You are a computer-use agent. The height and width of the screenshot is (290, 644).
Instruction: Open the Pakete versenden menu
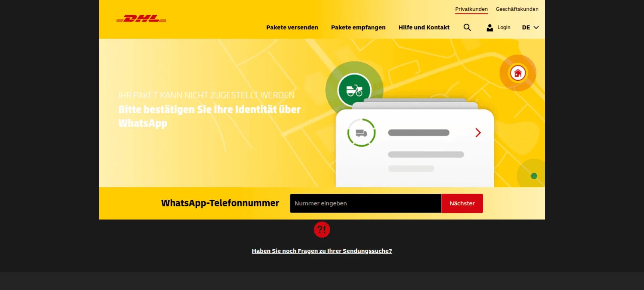coord(292,28)
